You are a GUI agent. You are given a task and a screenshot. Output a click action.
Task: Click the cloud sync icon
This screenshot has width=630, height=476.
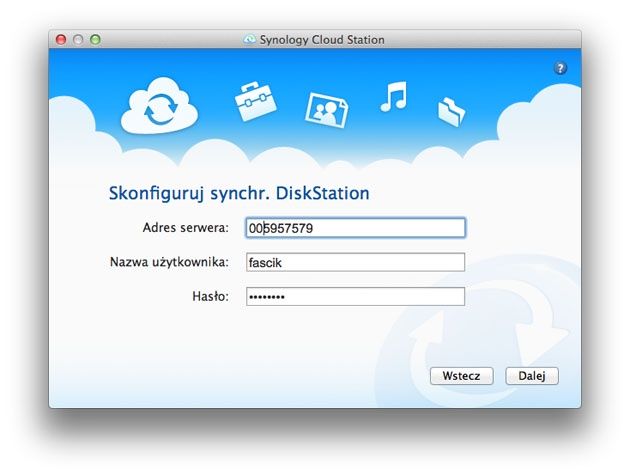coord(160,106)
